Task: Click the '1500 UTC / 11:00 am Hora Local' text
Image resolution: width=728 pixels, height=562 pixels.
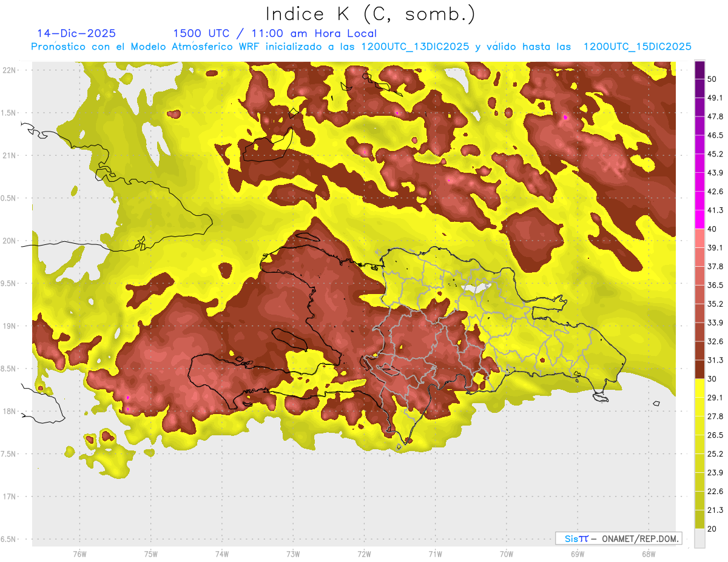Action: point(274,33)
